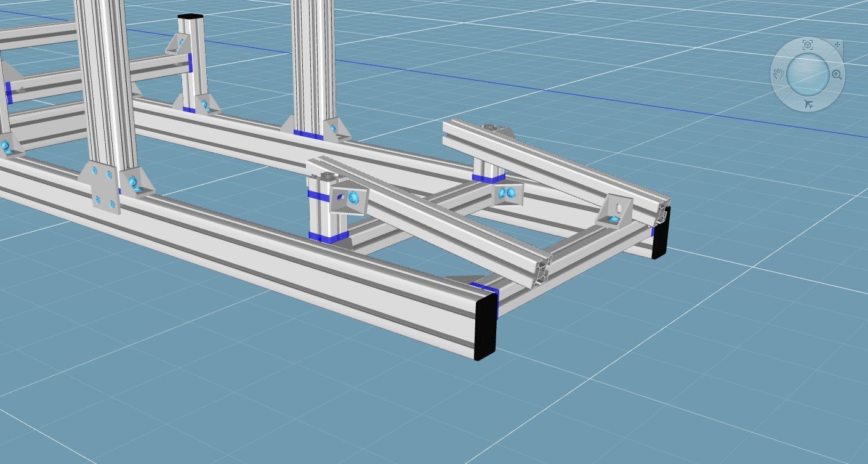Select the pan hand tool on navigation wheel
The width and height of the screenshot is (868, 464).
[x=779, y=75]
